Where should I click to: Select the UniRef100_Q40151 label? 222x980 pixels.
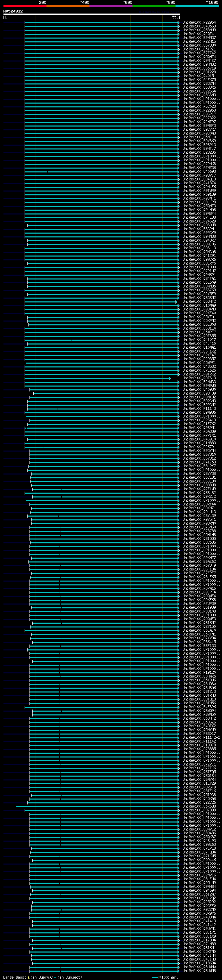point(199,76)
